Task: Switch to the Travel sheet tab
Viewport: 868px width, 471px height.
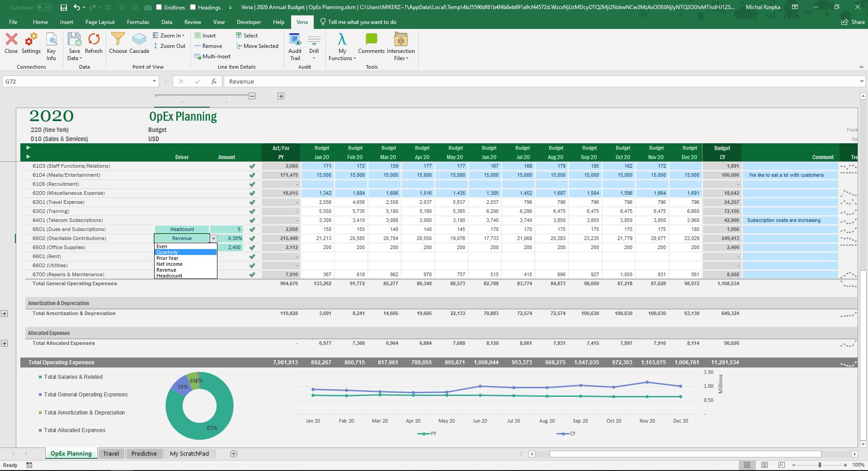Action: (111, 454)
